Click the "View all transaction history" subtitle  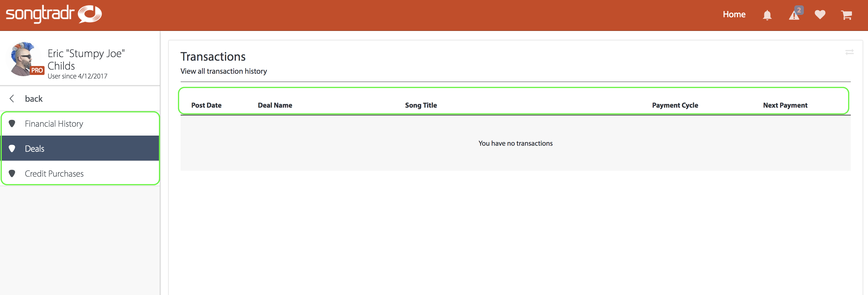click(224, 71)
